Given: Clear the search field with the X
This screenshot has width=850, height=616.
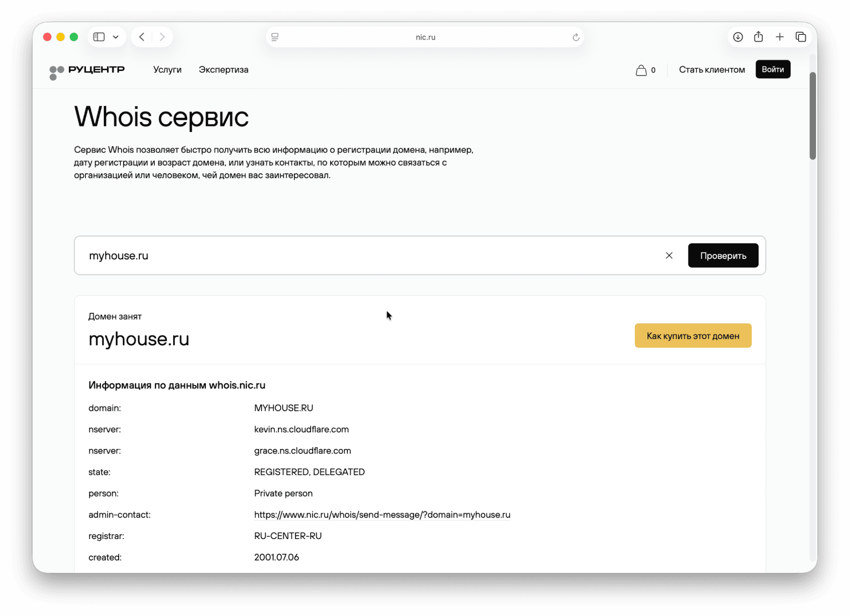Looking at the screenshot, I should pyautogui.click(x=669, y=255).
